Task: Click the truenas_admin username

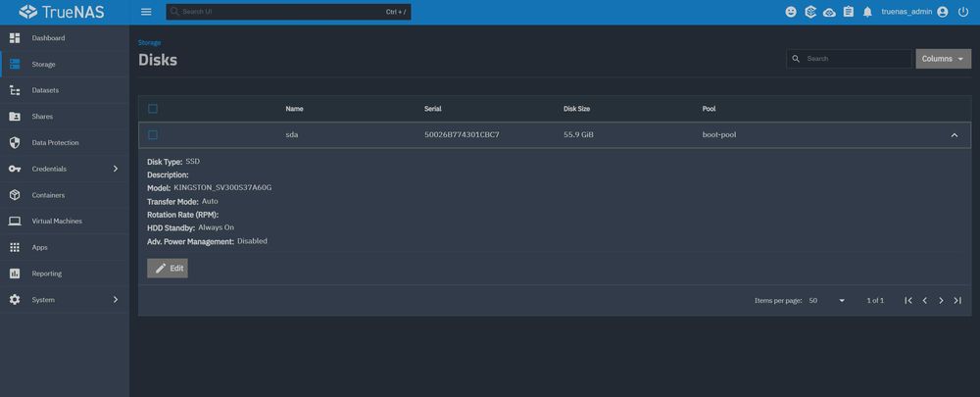Action: (906, 12)
